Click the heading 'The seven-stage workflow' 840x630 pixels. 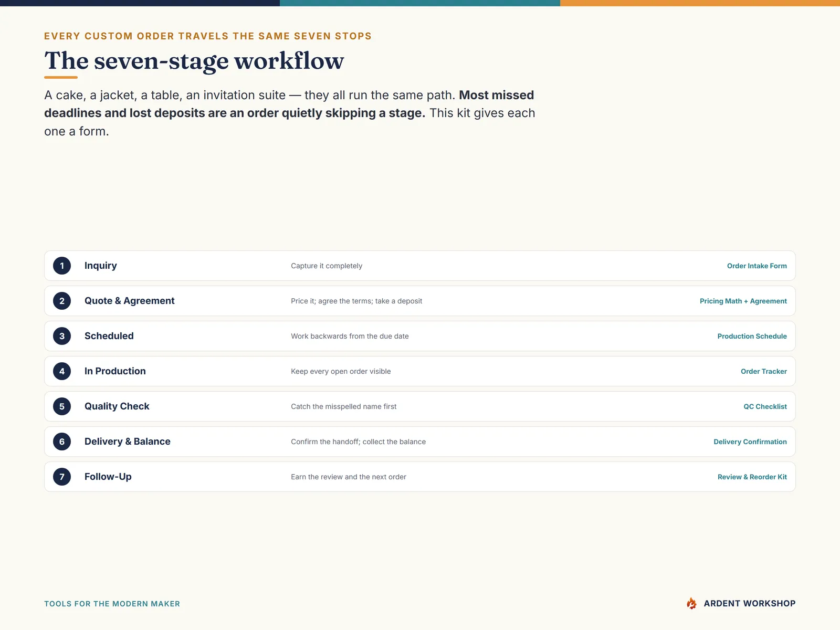click(x=194, y=61)
